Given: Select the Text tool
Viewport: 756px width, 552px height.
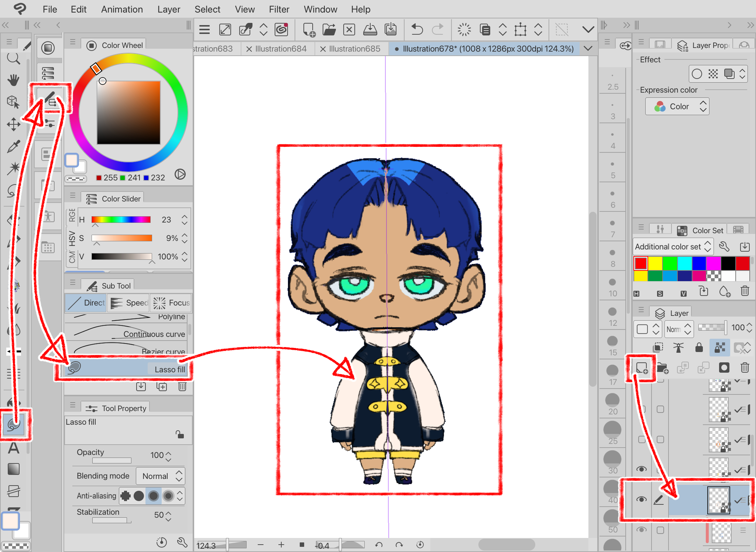Looking at the screenshot, I should coord(14,448).
